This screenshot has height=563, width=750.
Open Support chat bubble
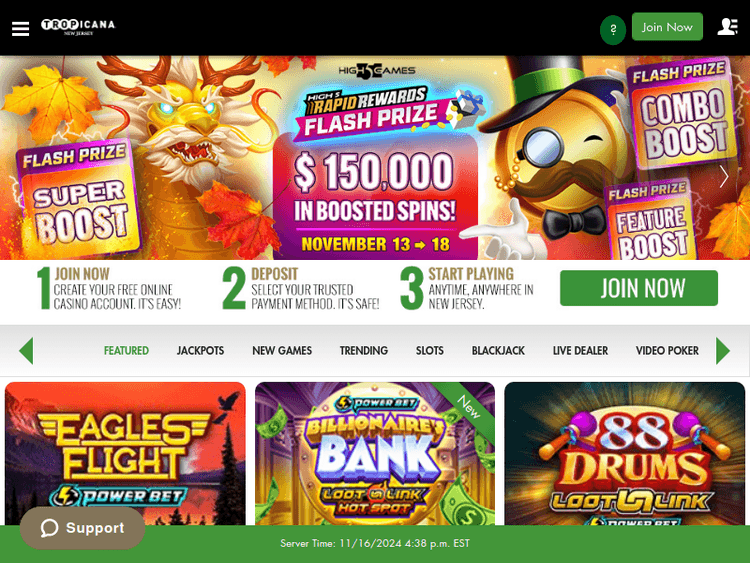tap(82, 528)
